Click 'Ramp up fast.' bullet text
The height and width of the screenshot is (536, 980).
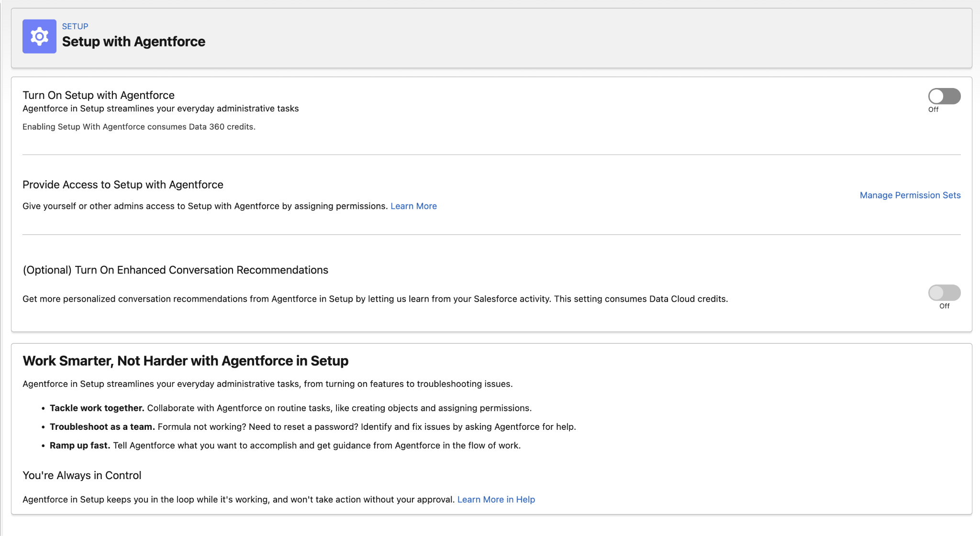click(80, 446)
